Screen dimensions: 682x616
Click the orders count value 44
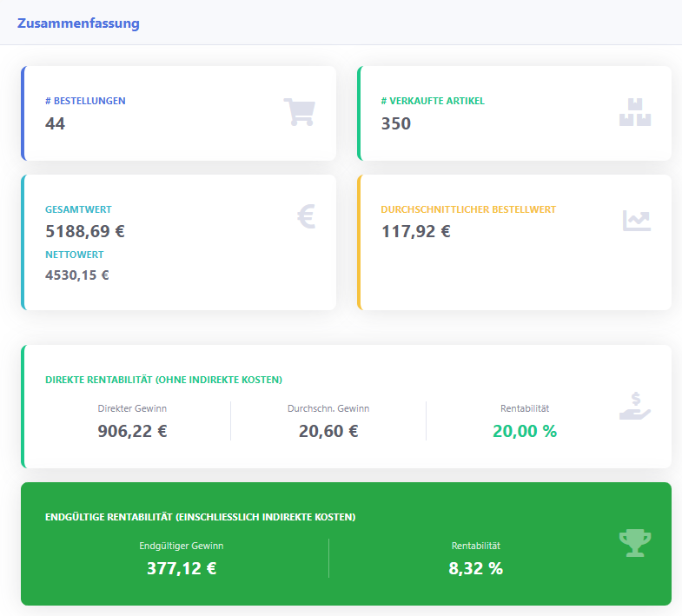(55, 123)
